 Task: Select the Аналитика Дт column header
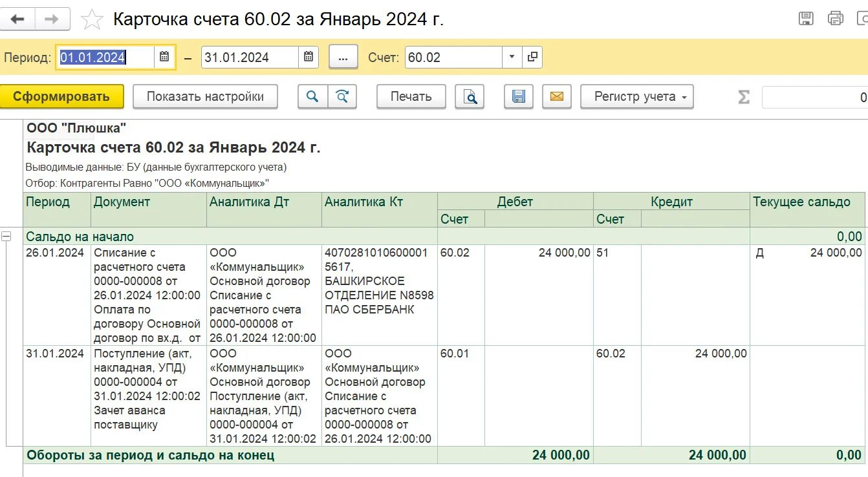[x=264, y=209]
